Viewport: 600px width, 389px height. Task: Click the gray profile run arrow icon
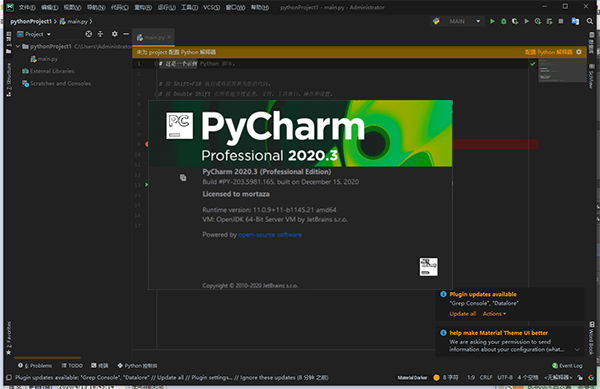click(x=527, y=21)
